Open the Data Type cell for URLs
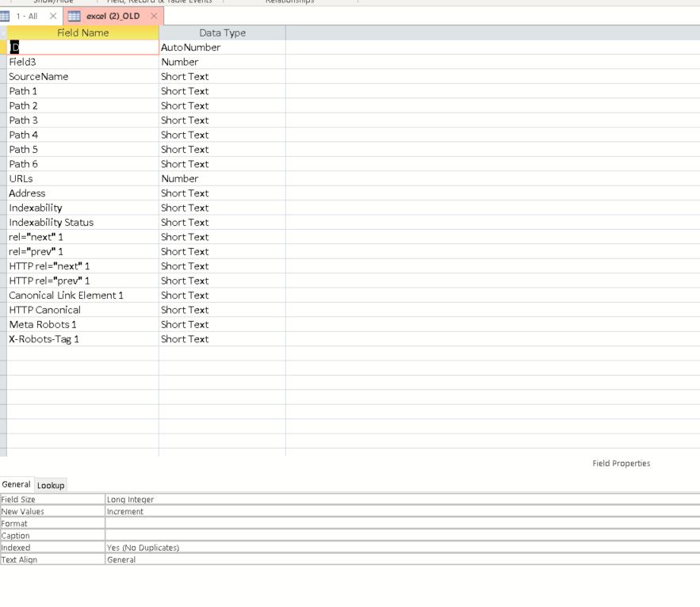This screenshot has width=700, height=607. (x=222, y=179)
